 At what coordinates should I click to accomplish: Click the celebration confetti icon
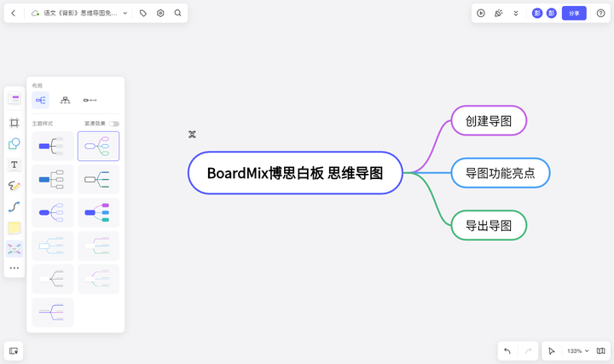coord(499,14)
